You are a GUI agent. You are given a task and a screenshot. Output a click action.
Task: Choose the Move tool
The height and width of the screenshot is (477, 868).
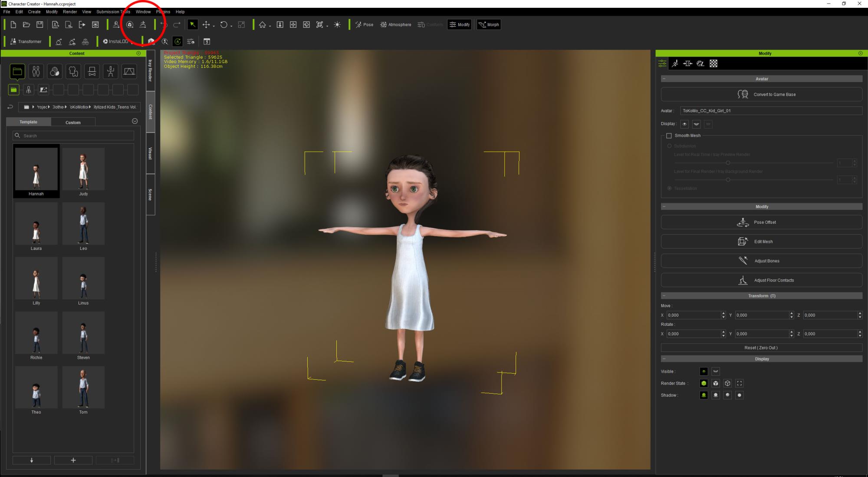pos(206,25)
